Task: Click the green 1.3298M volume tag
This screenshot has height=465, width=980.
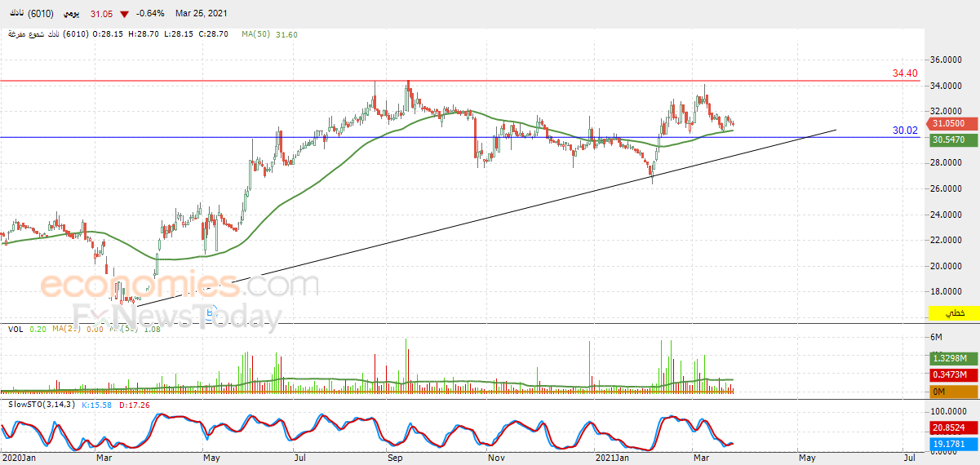Action: 953,358
